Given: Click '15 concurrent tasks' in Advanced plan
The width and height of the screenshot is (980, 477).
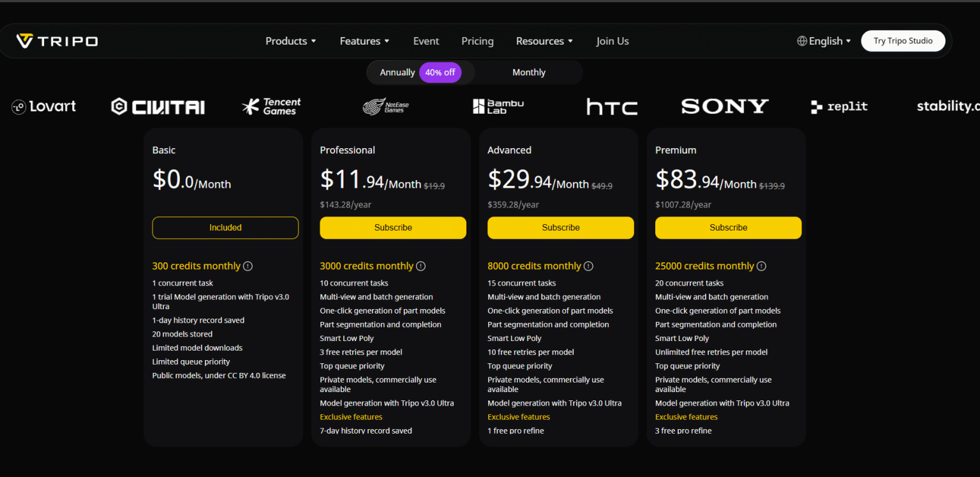Looking at the screenshot, I should point(522,283).
